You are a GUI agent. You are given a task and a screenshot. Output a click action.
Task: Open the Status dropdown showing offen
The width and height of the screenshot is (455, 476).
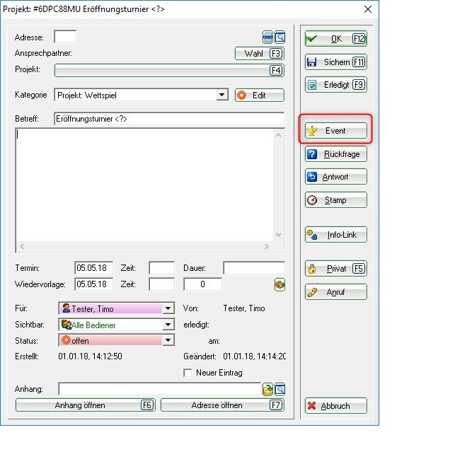click(x=168, y=341)
